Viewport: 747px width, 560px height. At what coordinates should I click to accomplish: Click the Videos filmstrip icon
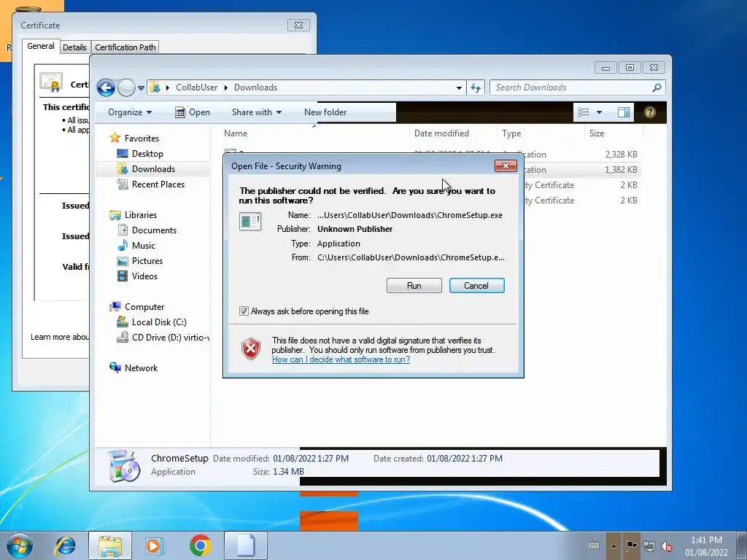pos(123,276)
